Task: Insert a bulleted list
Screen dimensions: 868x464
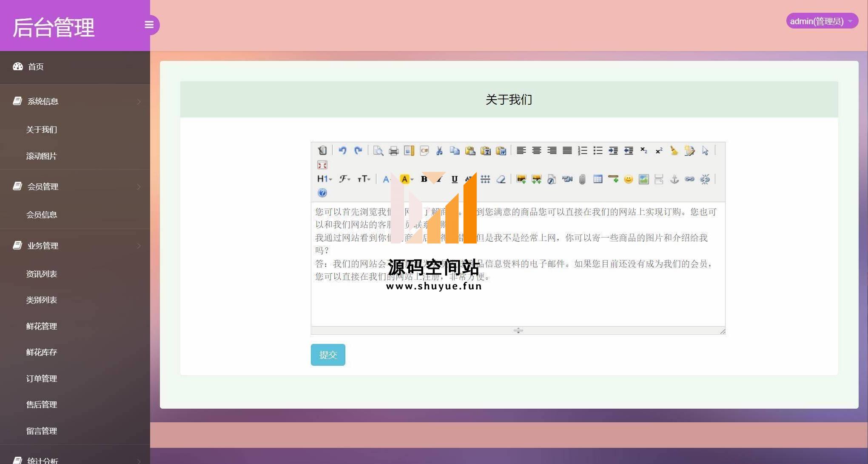Action: 598,150
